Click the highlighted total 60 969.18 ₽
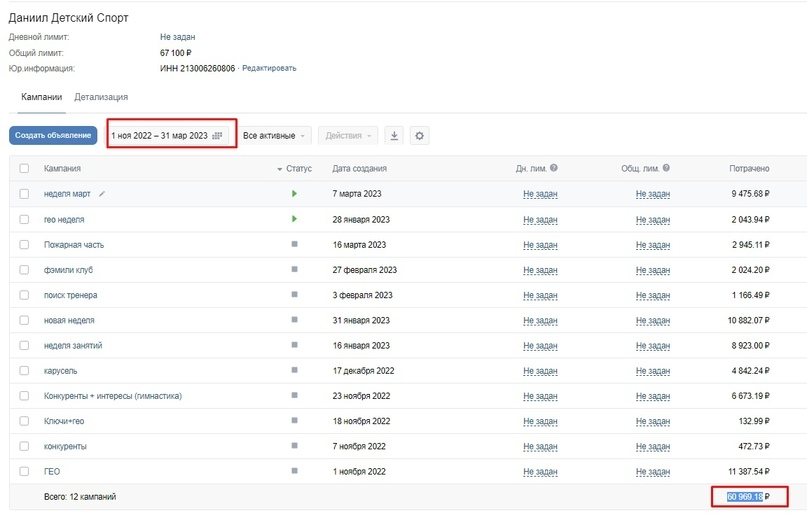The width and height of the screenshot is (807, 520). pos(748,497)
